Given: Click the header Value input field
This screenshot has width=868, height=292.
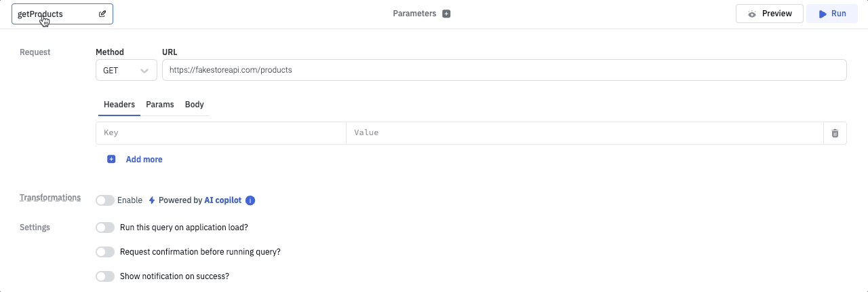Looking at the screenshot, I should [585, 133].
